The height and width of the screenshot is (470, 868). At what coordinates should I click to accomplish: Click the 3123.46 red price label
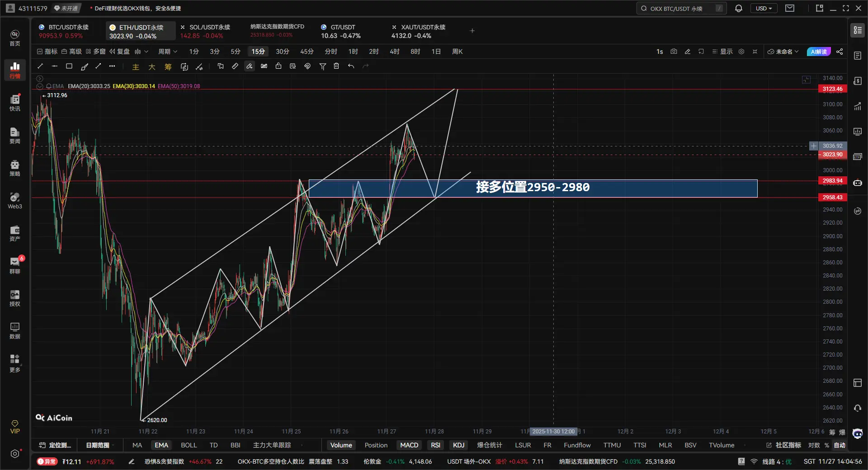click(x=832, y=89)
